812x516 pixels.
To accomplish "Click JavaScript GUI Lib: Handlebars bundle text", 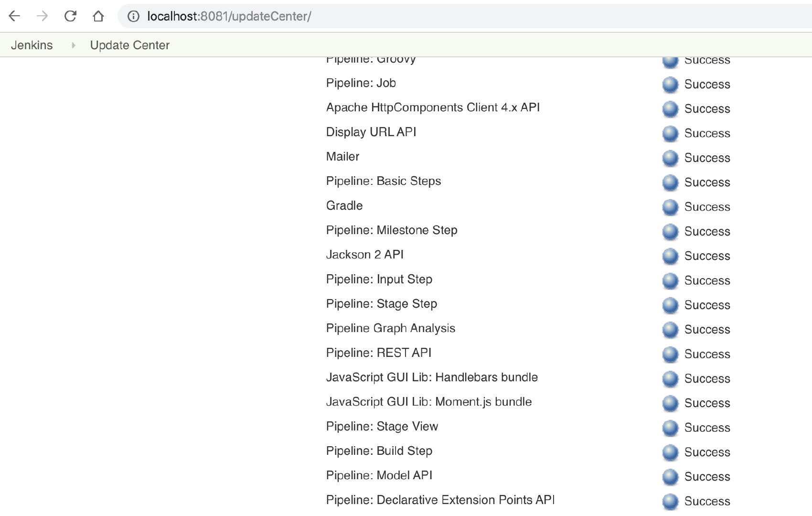I will tap(432, 377).
